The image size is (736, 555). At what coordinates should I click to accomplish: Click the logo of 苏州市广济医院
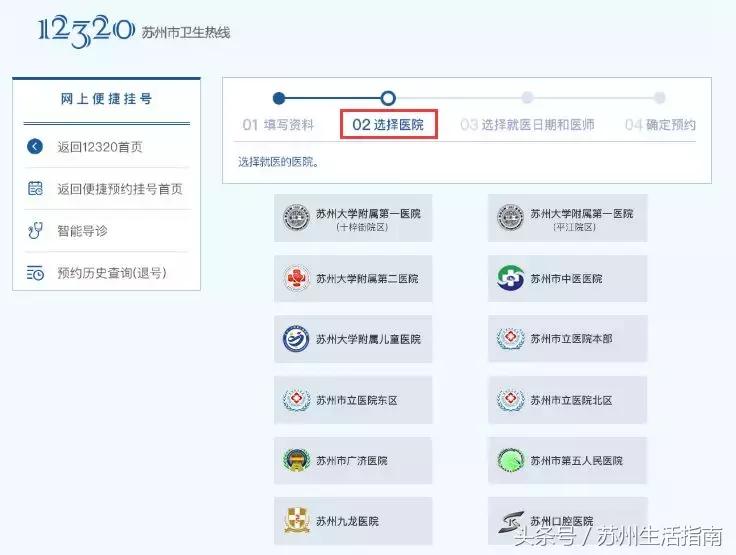coord(296,460)
